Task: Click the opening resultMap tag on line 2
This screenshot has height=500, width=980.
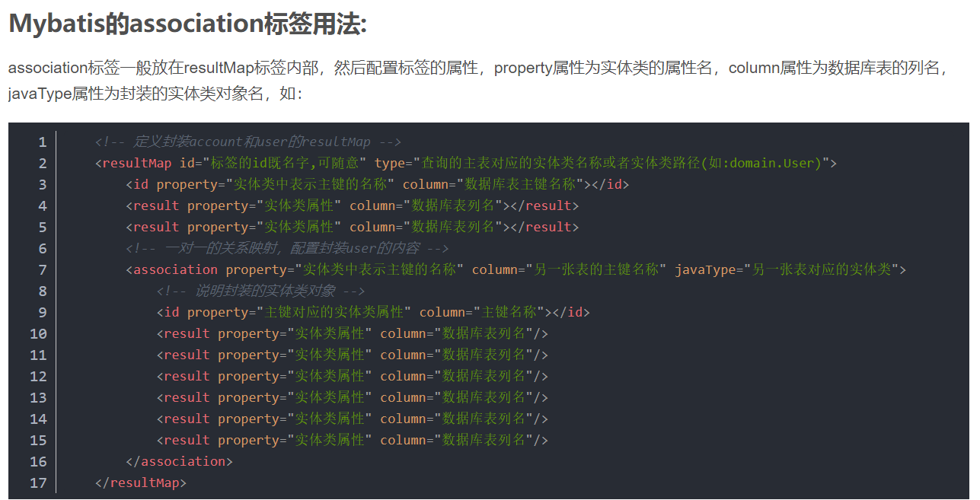Action: coord(466,163)
